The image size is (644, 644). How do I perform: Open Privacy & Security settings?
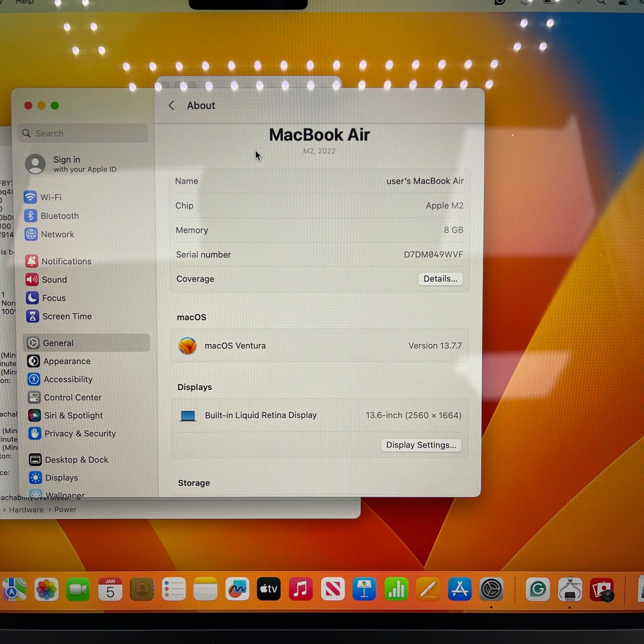(x=80, y=434)
